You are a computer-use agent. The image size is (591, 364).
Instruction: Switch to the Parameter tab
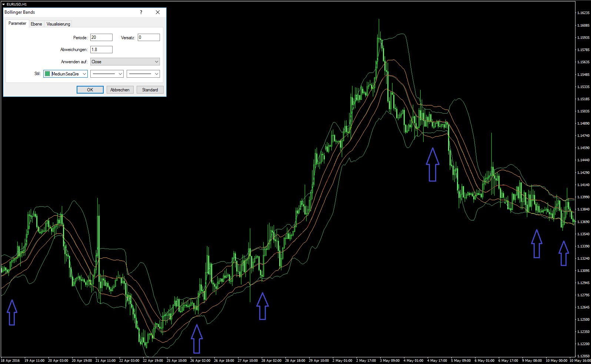17,23
